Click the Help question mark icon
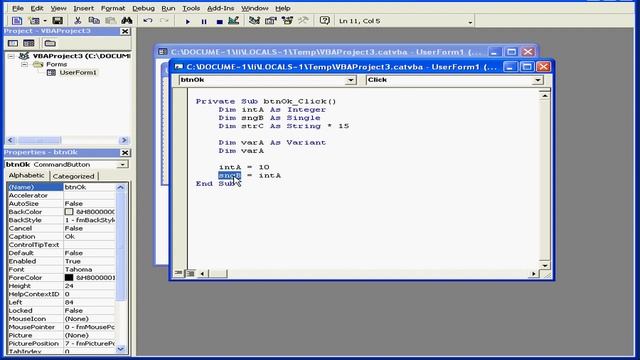 [x=324, y=20]
